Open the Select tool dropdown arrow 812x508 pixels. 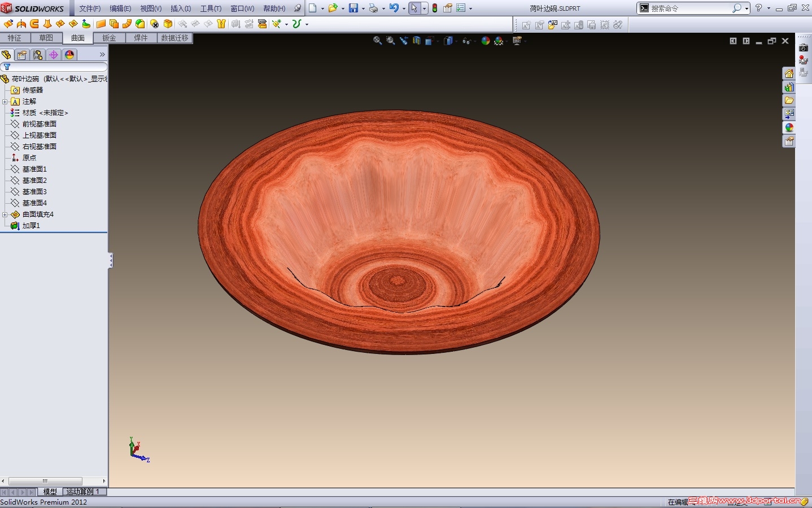tap(424, 8)
